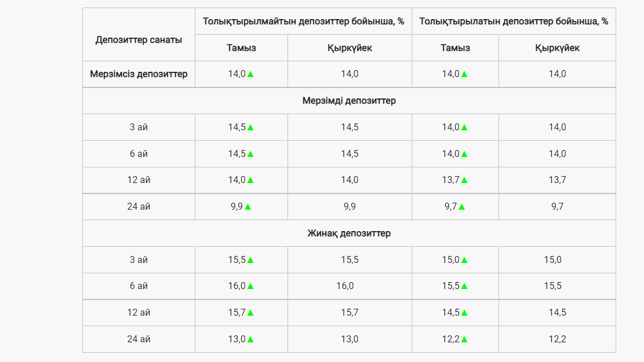Screen dimensions: 644x362
Task: Click first Тамыз column header
Action: pos(242,48)
